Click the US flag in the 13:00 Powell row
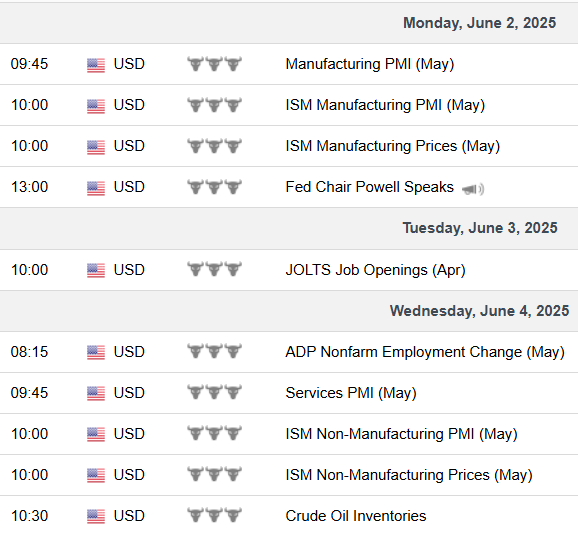The height and width of the screenshot is (536, 578). pos(96,188)
